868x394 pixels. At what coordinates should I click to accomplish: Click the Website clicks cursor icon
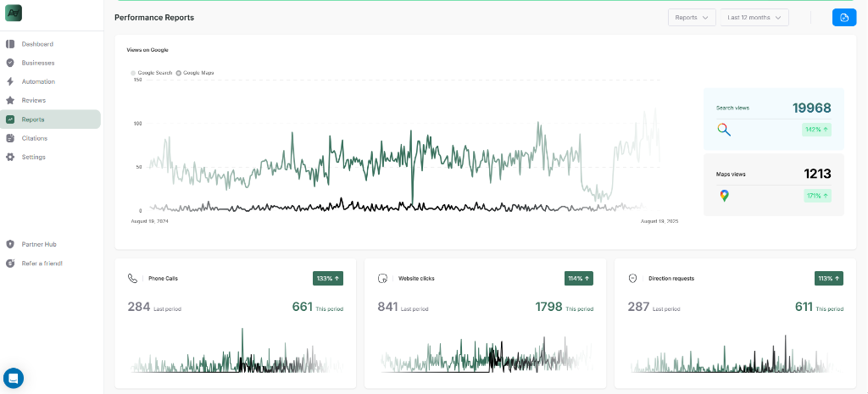point(382,279)
